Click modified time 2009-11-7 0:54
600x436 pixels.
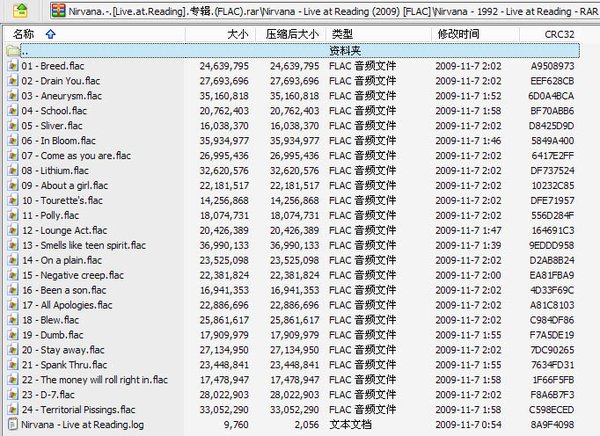point(468,425)
